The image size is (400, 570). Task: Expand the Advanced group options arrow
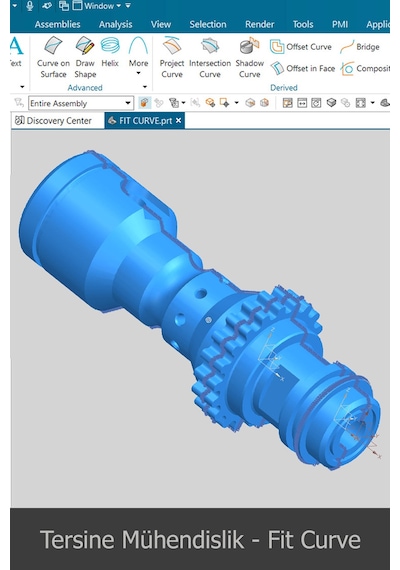(145, 87)
